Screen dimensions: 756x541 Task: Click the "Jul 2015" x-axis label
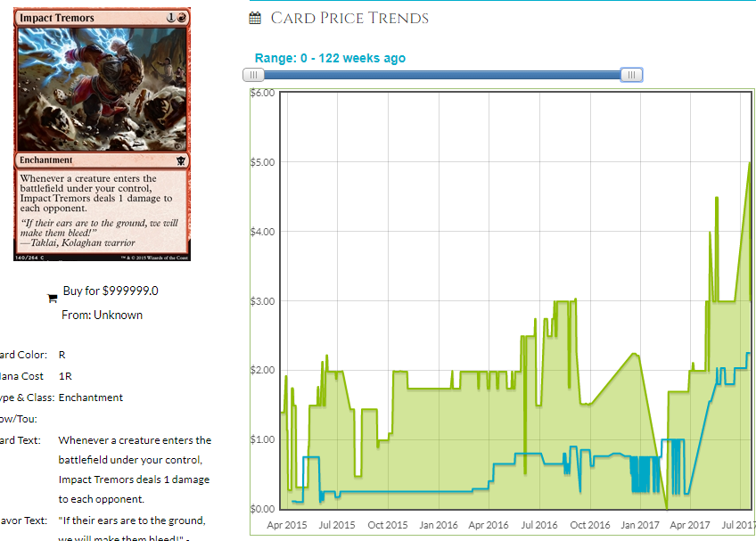(x=337, y=525)
